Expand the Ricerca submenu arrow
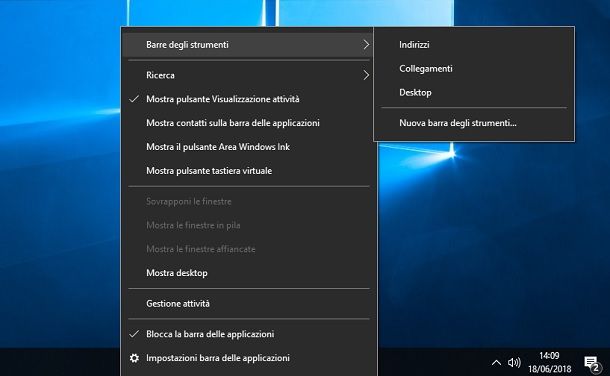This screenshot has width=610, height=376. click(x=366, y=75)
